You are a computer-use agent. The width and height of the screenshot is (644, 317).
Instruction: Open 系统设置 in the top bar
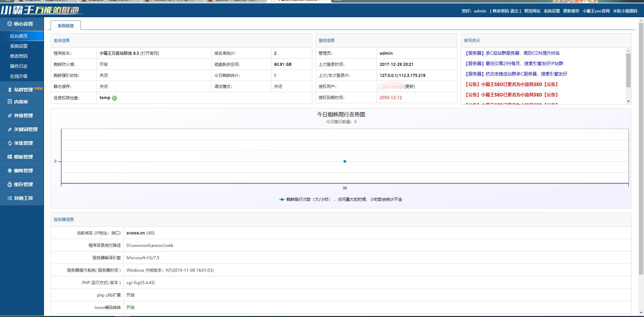552,11
